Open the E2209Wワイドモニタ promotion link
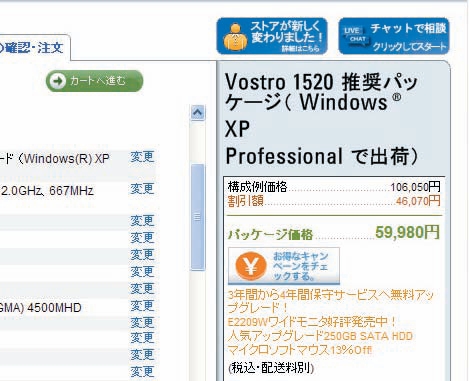469x381 pixels. 312,322
